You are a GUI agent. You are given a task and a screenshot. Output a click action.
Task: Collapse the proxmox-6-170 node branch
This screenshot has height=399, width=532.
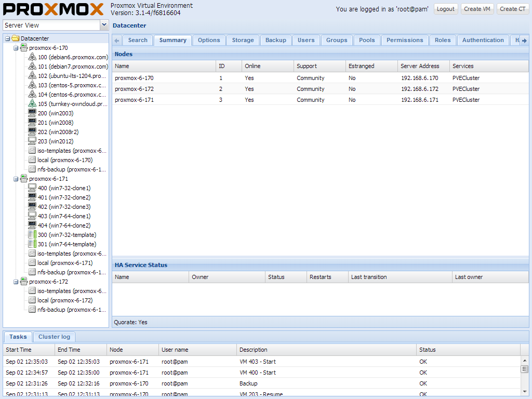click(16, 47)
